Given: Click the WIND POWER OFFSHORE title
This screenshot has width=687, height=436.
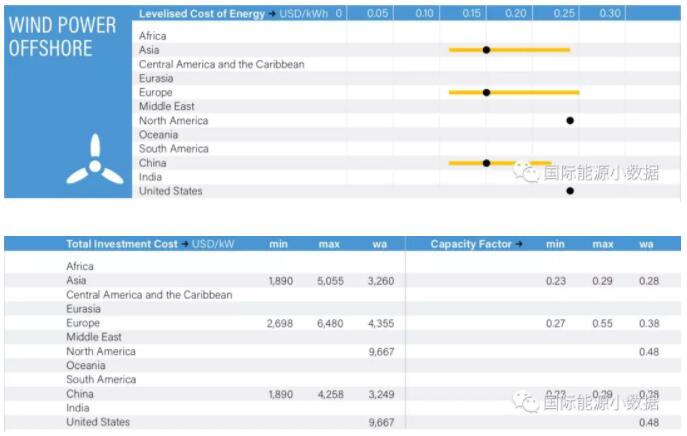Looking at the screenshot, I should 51,37.
